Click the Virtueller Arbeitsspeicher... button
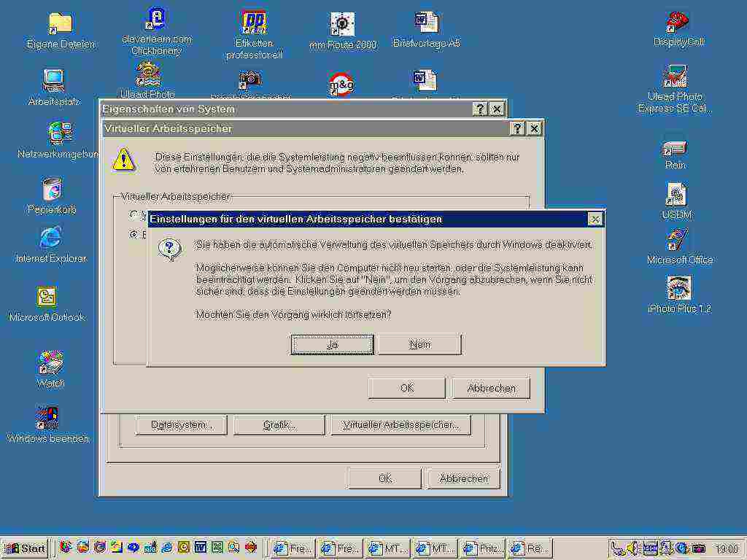The height and width of the screenshot is (560, 747). 401,425
